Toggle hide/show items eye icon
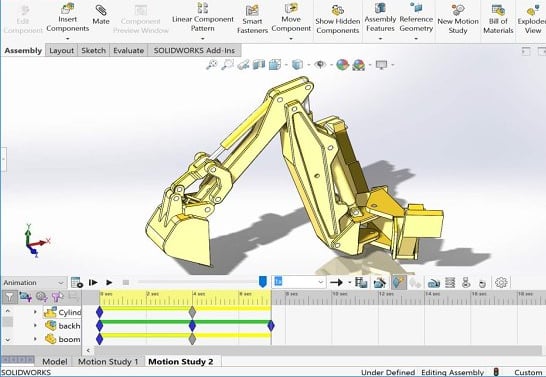Image resolution: width=546 pixels, height=377 pixels. click(320, 64)
